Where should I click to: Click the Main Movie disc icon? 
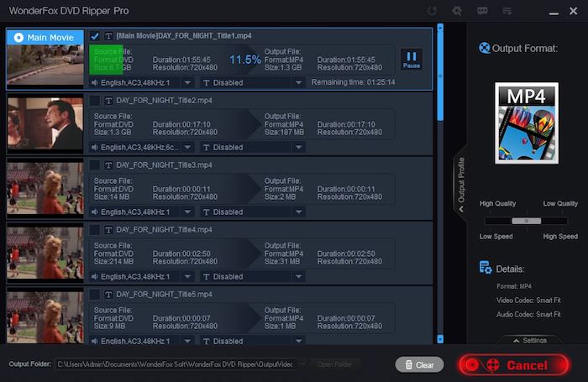coord(18,38)
